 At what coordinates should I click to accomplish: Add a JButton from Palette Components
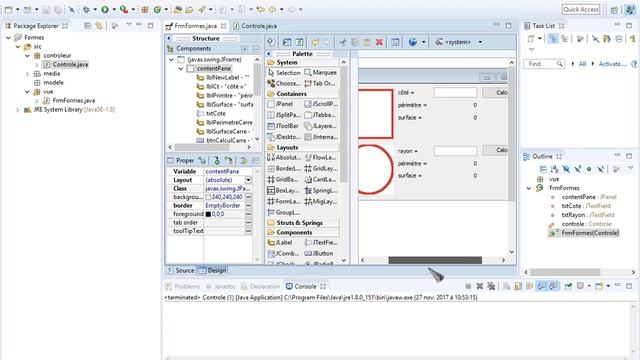319,253
